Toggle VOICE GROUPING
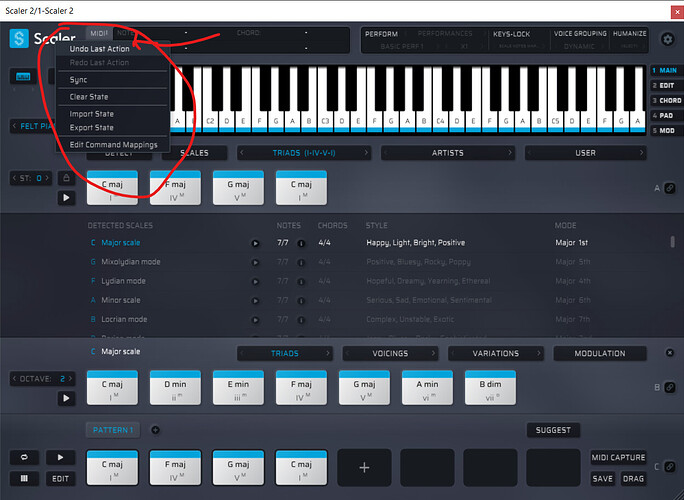This screenshot has width=684, height=500. (580, 34)
